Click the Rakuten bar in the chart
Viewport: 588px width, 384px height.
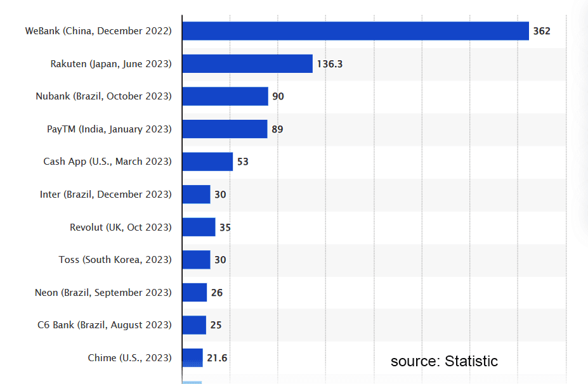pyautogui.click(x=247, y=64)
